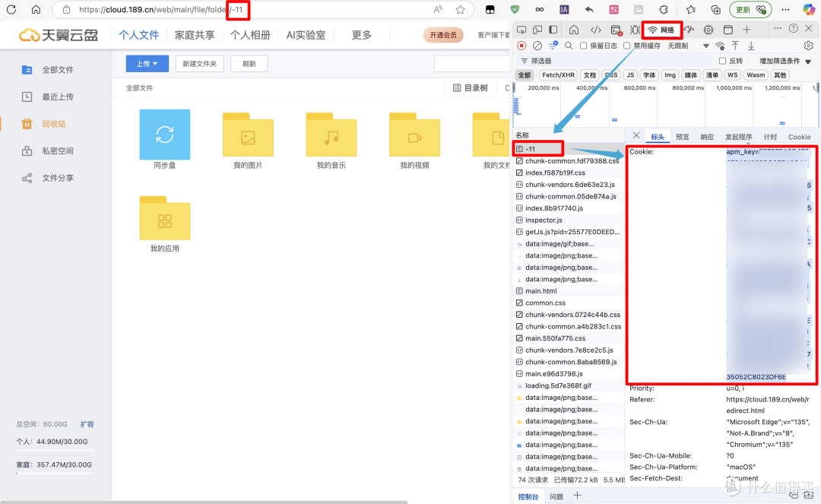Click the 刷新 button

pos(249,63)
